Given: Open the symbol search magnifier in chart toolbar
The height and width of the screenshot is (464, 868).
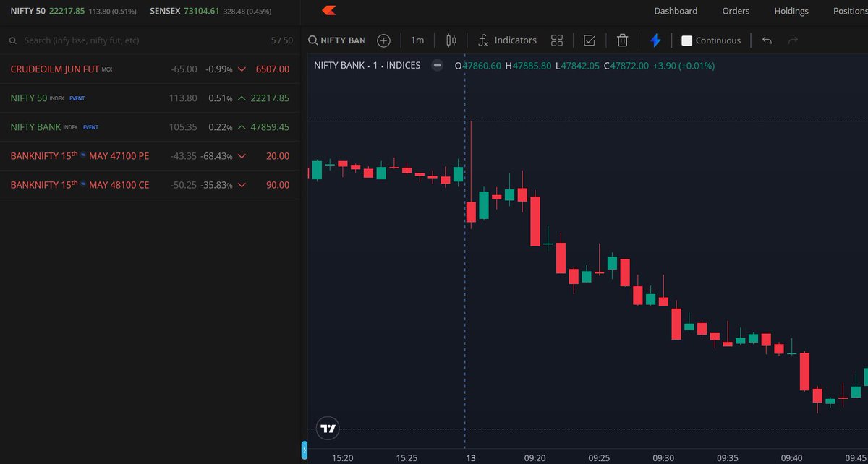Looking at the screenshot, I should pyautogui.click(x=313, y=40).
